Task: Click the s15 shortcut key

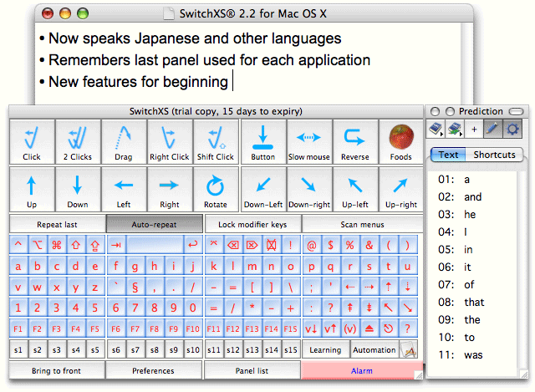Action: 291,349
